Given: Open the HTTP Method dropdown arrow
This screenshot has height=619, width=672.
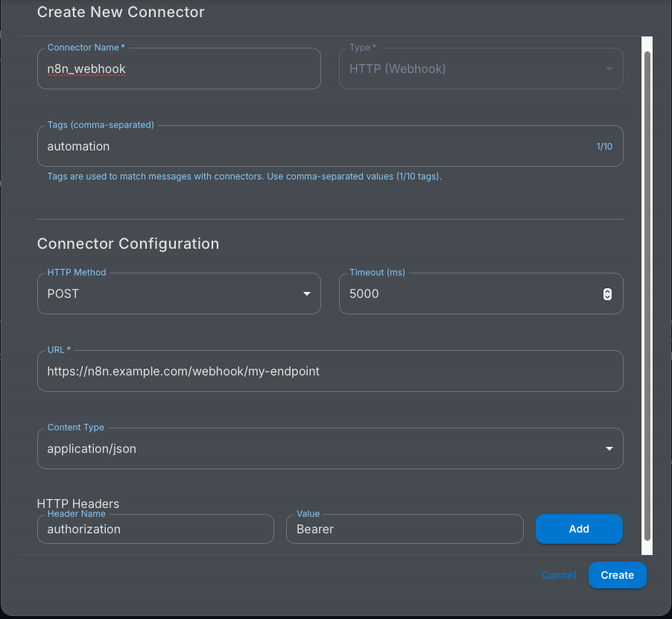Looking at the screenshot, I should click(x=306, y=293).
